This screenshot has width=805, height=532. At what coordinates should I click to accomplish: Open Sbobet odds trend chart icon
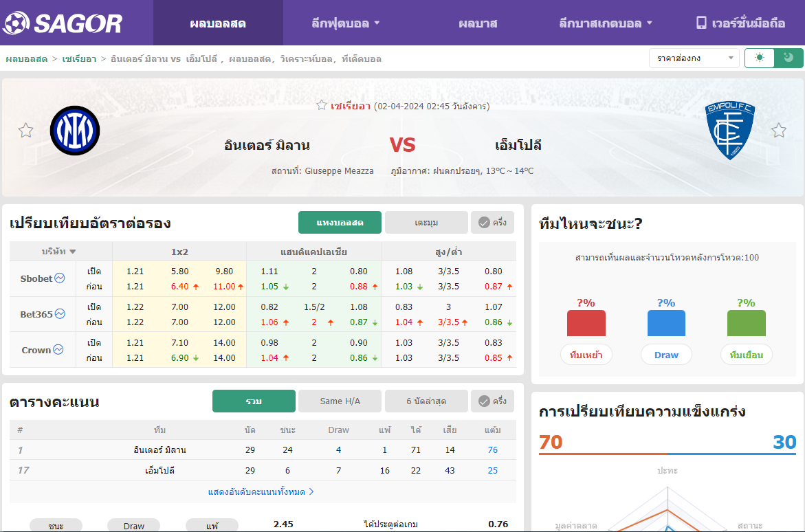(x=60, y=278)
